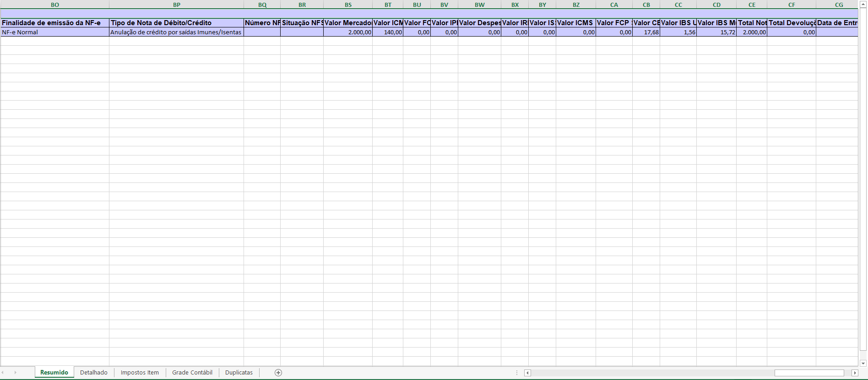Select column BW header
The image size is (868, 380).
pyautogui.click(x=480, y=5)
